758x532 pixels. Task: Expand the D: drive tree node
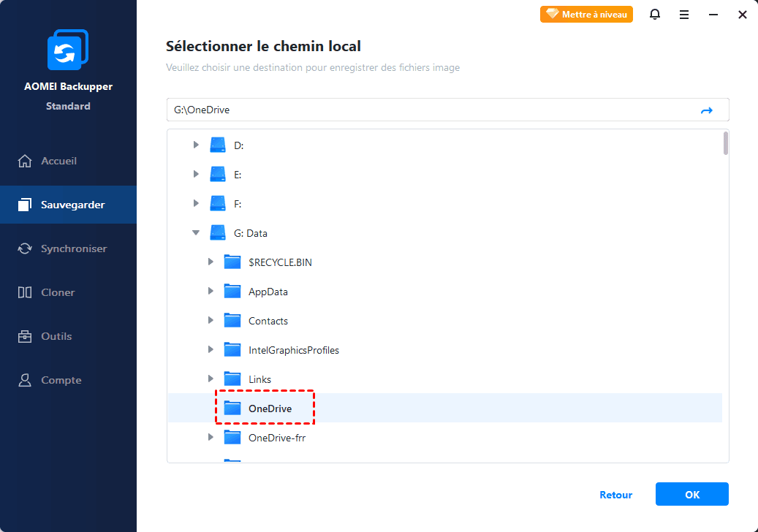coord(196,145)
